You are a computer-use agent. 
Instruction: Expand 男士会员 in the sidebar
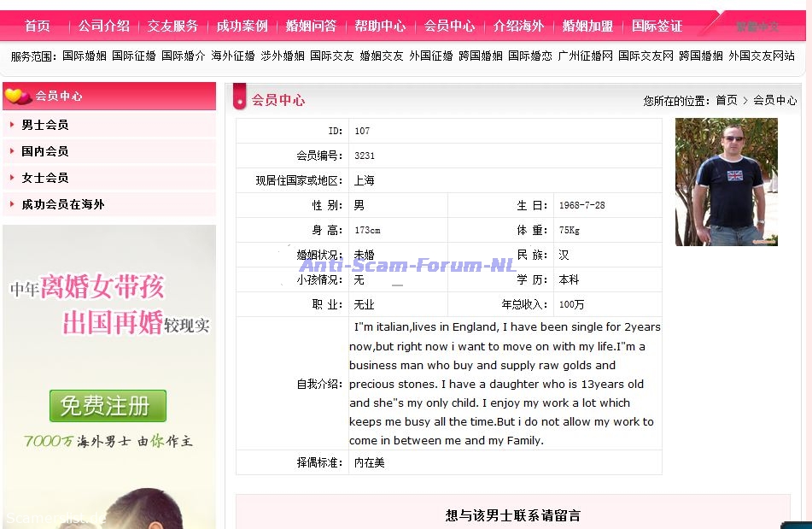45,125
